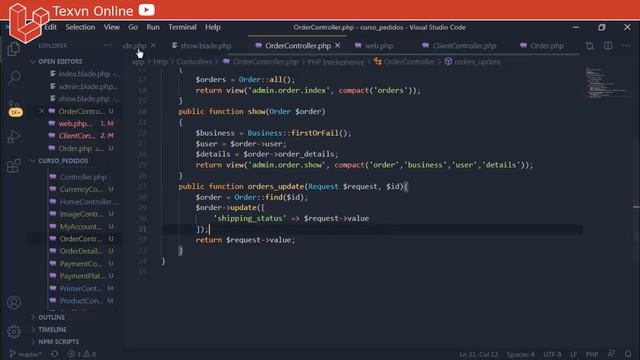Click the master branch indicator
The width and height of the screenshot is (640, 360).
[25, 354]
